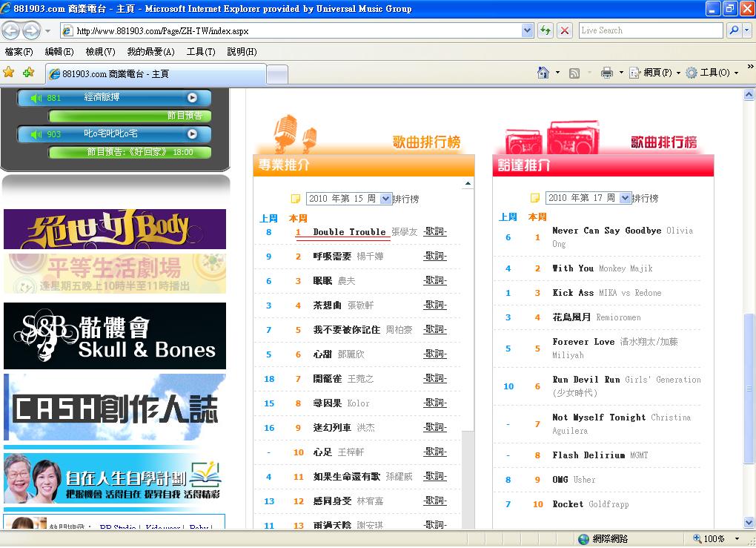756x548 pixels.
Task: Click the browser Forward arrow button
Action: point(31,31)
